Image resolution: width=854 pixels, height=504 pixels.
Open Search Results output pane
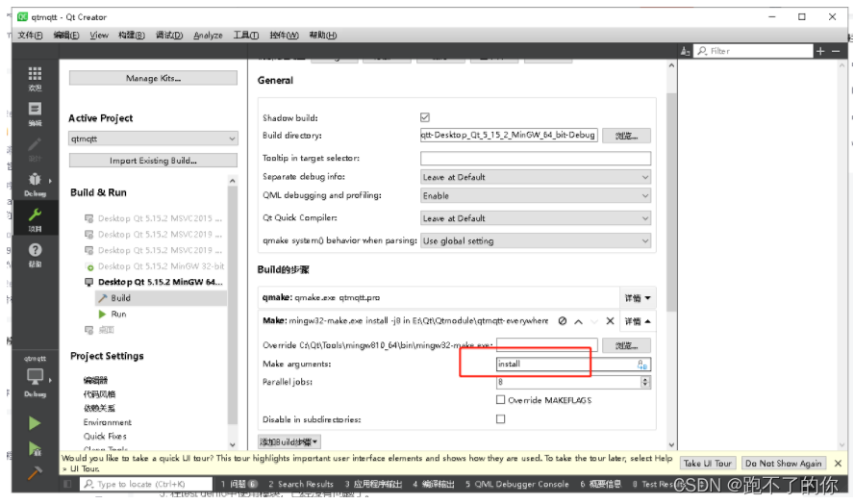(301, 484)
